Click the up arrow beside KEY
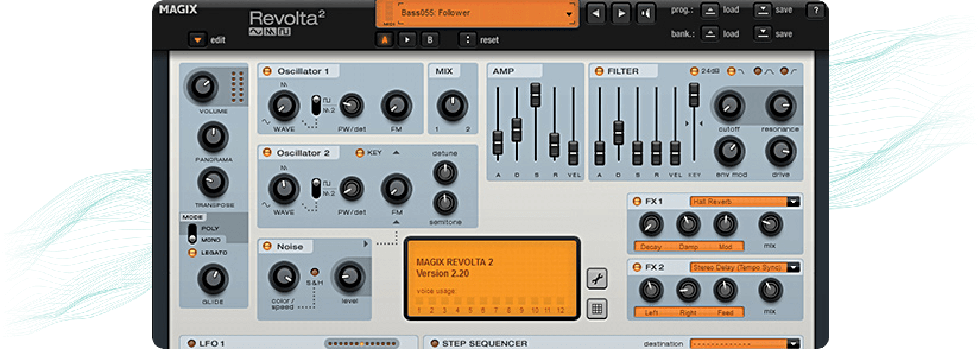This screenshot has width=980, height=349. click(x=396, y=153)
